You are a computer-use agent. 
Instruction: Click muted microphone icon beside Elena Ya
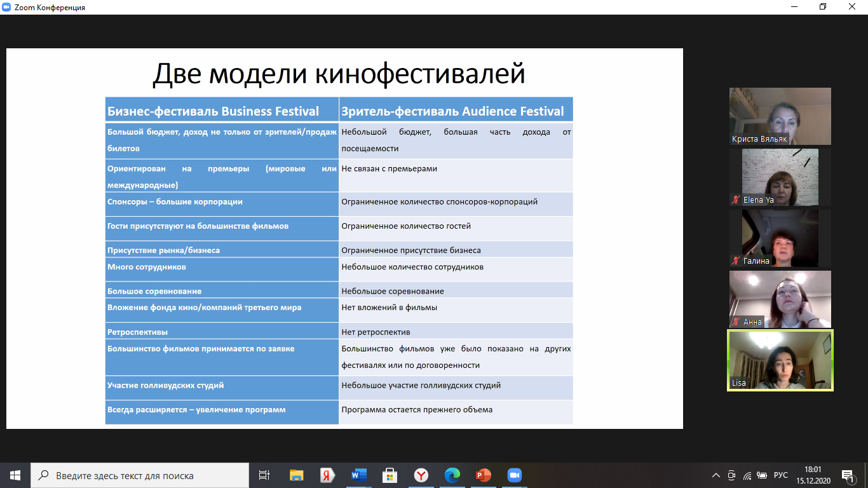pyautogui.click(x=736, y=200)
